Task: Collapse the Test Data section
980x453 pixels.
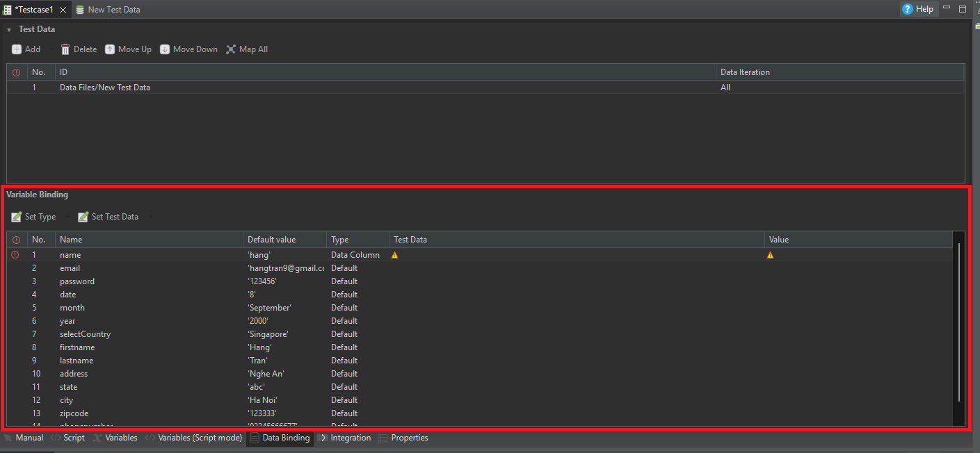Action: [x=9, y=30]
